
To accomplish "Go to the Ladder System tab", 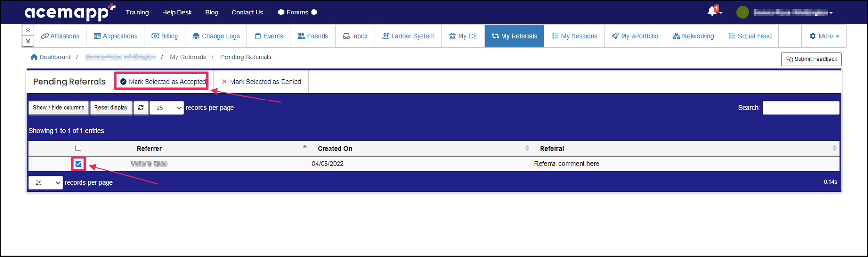I will click(408, 36).
